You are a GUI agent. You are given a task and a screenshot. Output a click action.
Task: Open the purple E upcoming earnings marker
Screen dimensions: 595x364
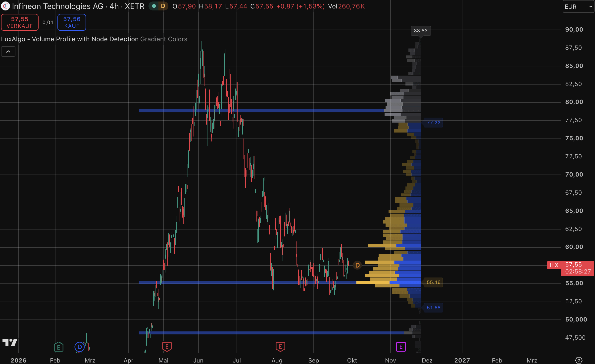point(401,347)
